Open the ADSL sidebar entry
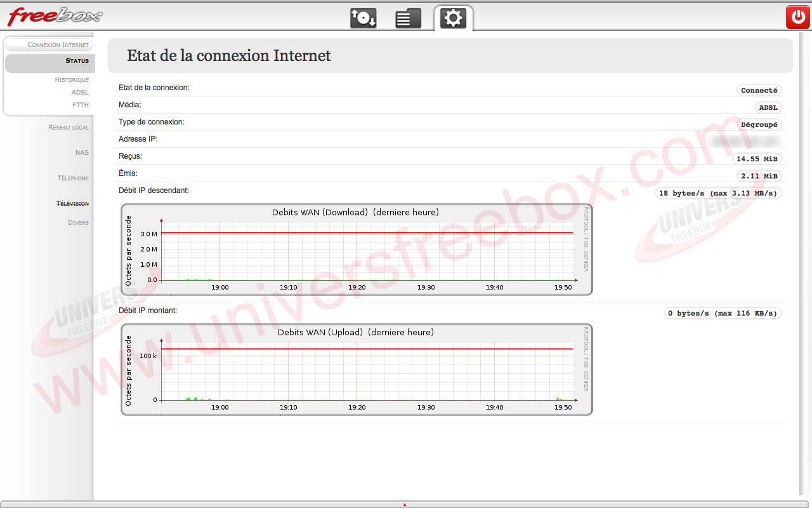The image size is (812, 508). (80, 93)
